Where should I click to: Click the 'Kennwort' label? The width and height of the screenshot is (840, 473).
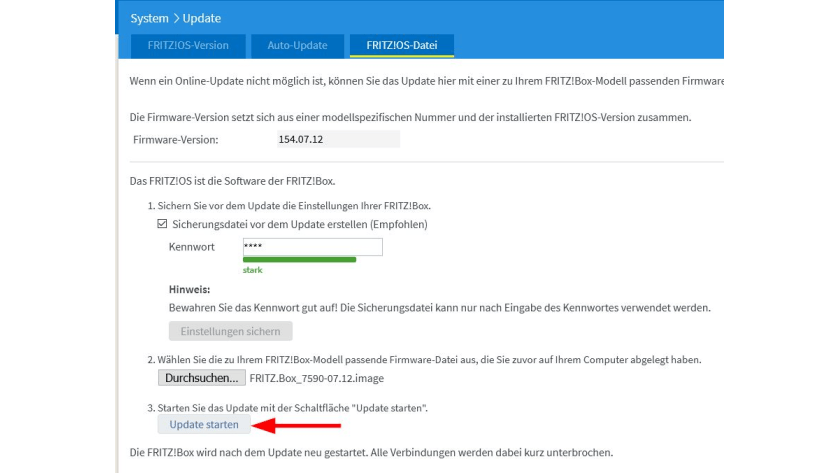pyautogui.click(x=191, y=247)
